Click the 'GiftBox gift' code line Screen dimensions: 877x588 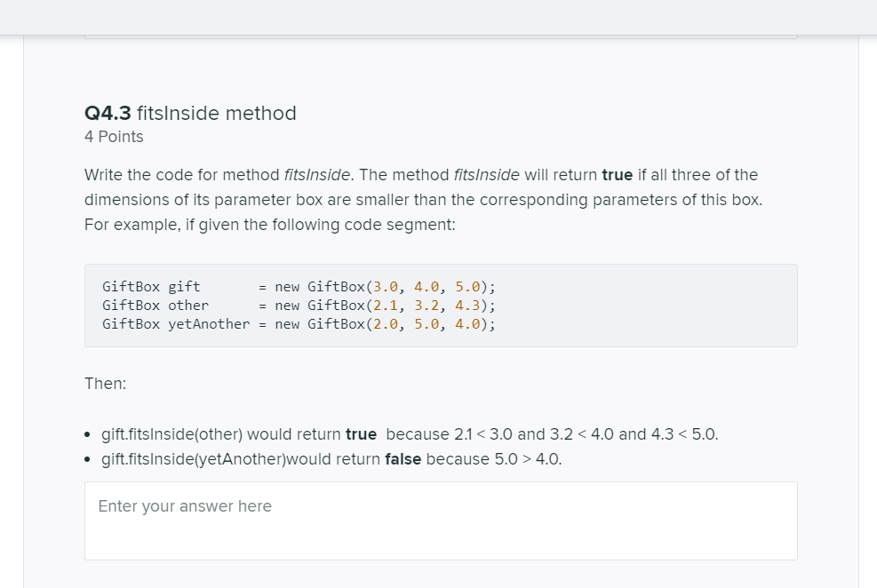tap(299, 287)
